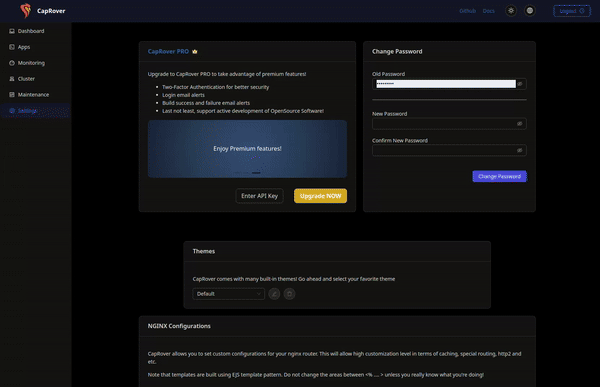Click the crown icon beside CapRover PRO
The height and width of the screenshot is (387, 600).
click(x=195, y=51)
